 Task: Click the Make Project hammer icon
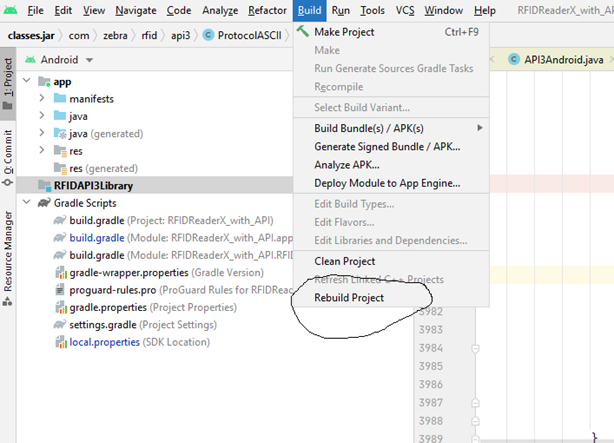coord(302,32)
